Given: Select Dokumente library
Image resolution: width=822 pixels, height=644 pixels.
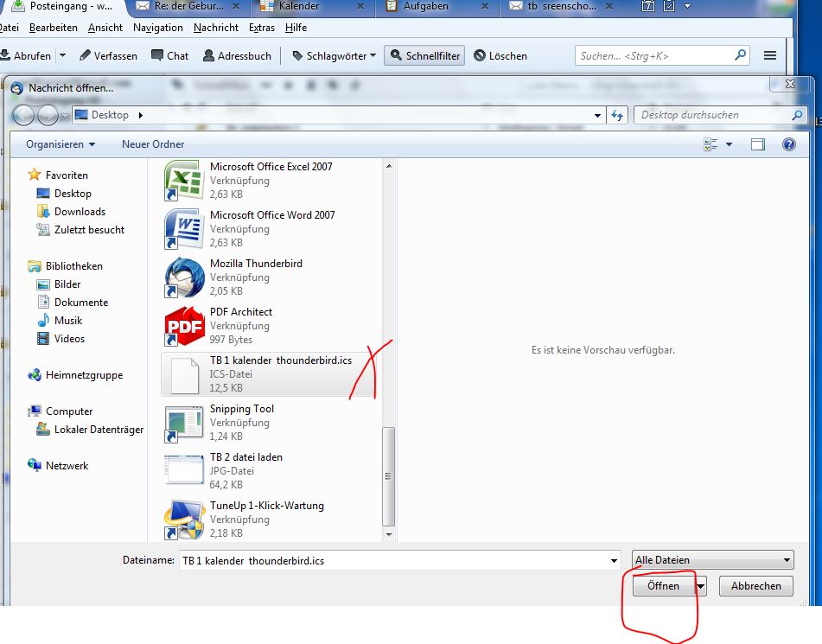Looking at the screenshot, I should 73,303.
